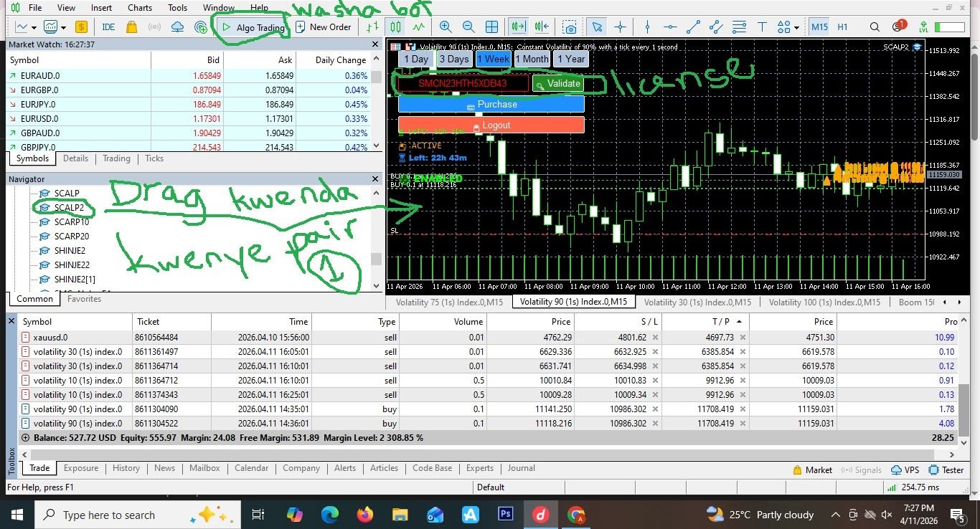Toggle Algo Trading on or off

click(x=253, y=27)
